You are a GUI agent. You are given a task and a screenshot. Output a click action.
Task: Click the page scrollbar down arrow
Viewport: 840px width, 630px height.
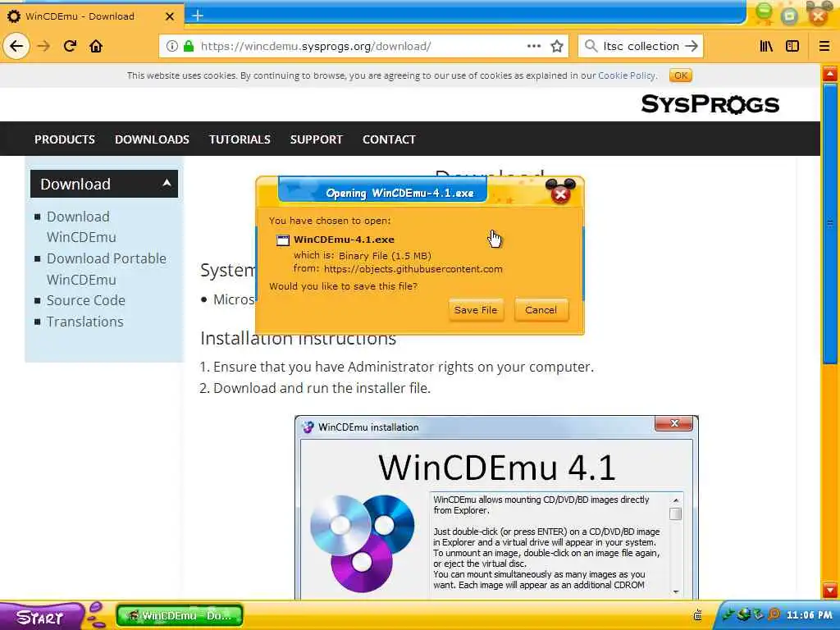[x=830, y=591]
